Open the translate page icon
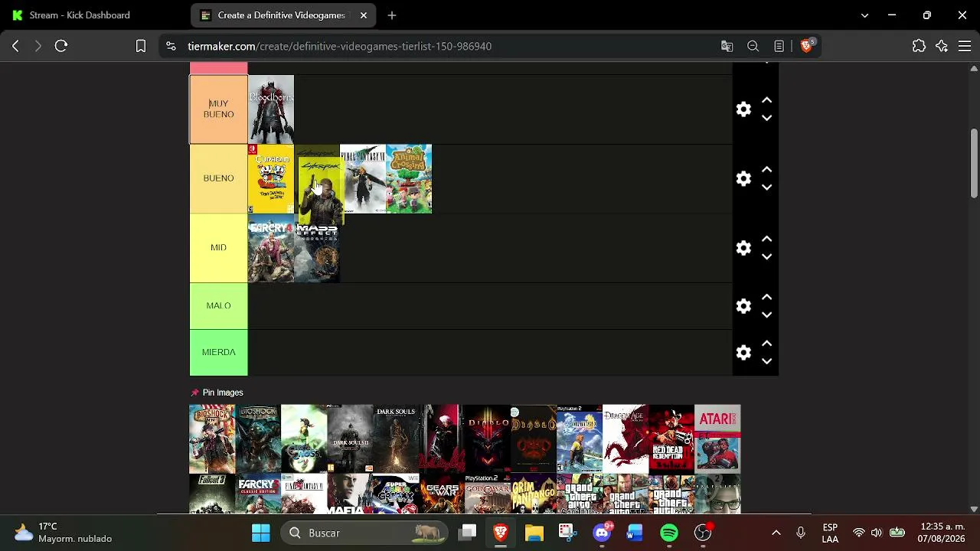 pos(727,46)
